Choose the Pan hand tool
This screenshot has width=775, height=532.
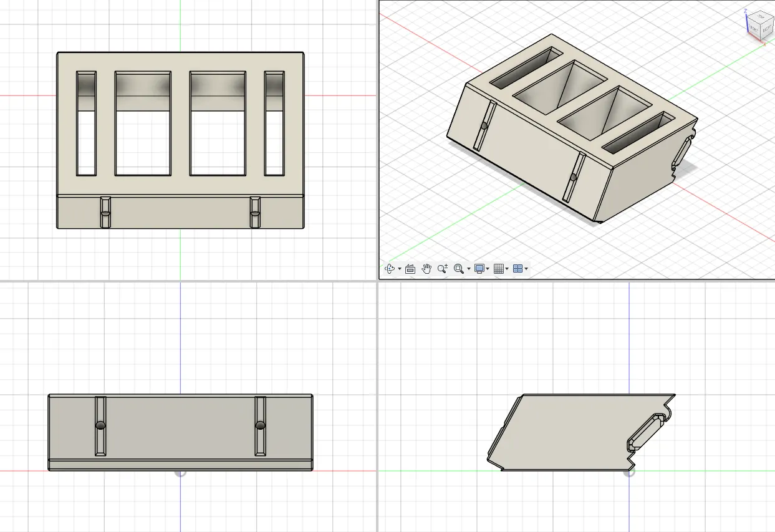[426, 269]
